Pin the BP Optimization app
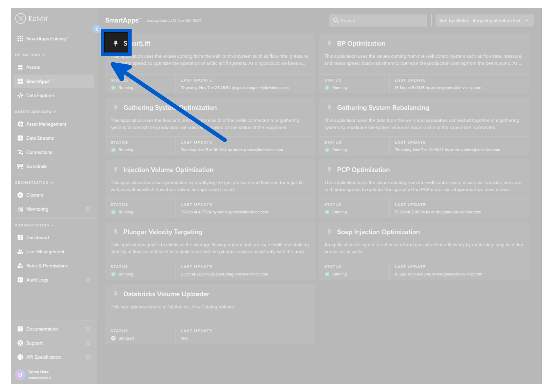This screenshot has width=553, height=392. 329,43
